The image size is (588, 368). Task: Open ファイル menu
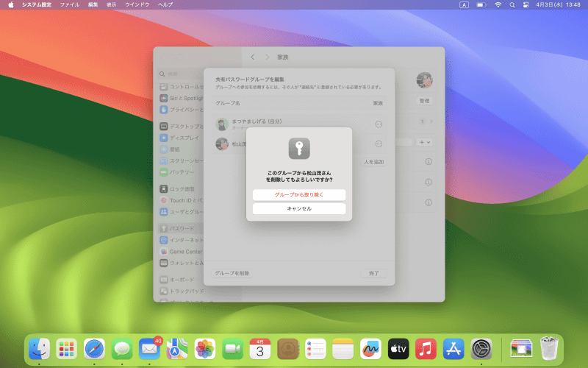(70, 4)
